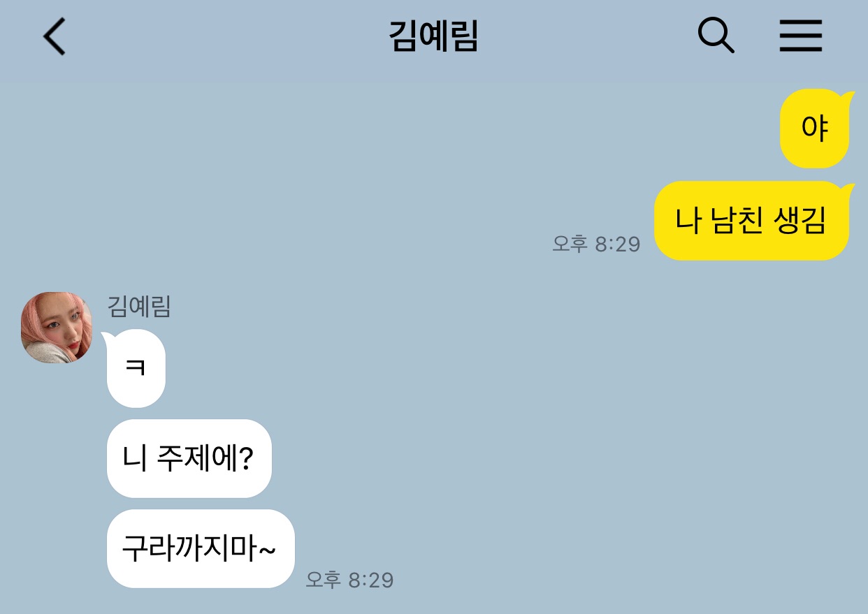
Task: View the sender's avatar next to ㅋ message
Action: point(57,328)
